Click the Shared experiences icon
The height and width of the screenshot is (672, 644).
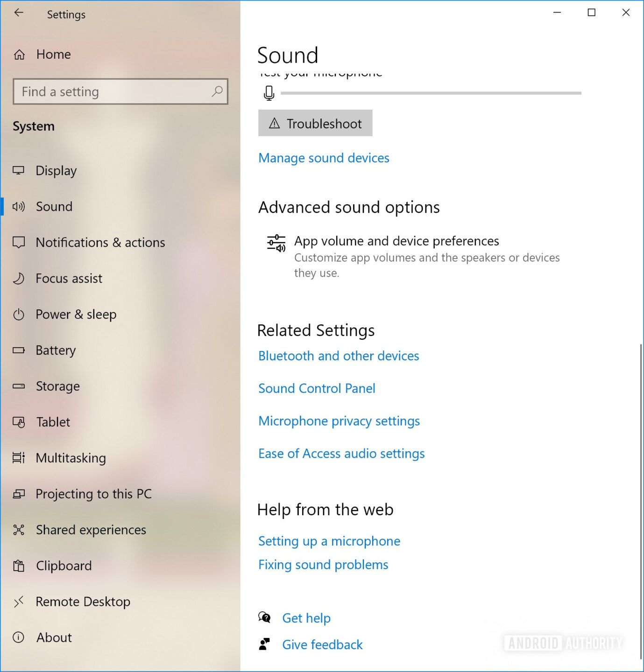tap(19, 530)
